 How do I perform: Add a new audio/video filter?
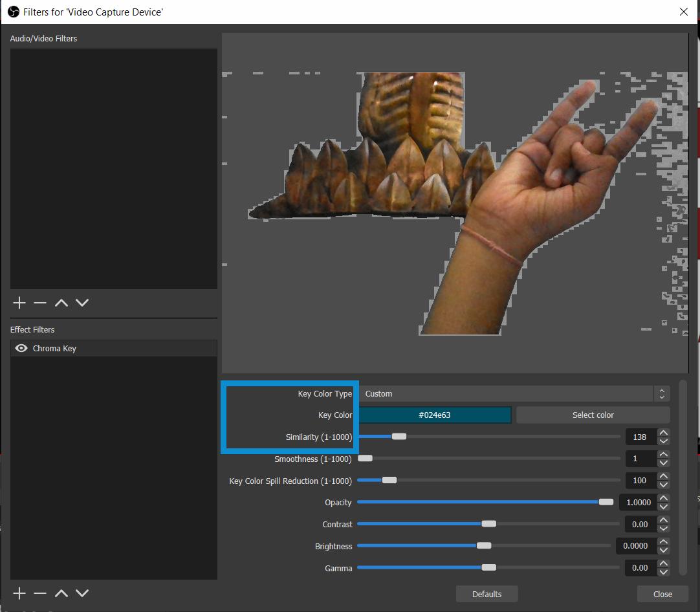point(19,302)
